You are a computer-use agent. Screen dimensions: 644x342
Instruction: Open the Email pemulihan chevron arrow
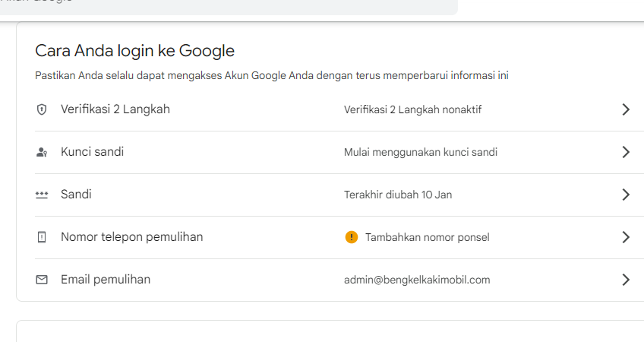pyautogui.click(x=626, y=280)
